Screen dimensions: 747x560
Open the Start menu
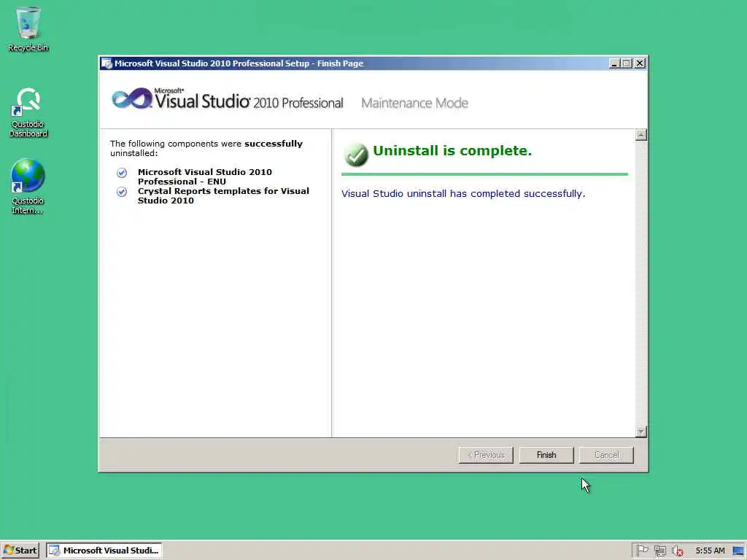(20, 551)
